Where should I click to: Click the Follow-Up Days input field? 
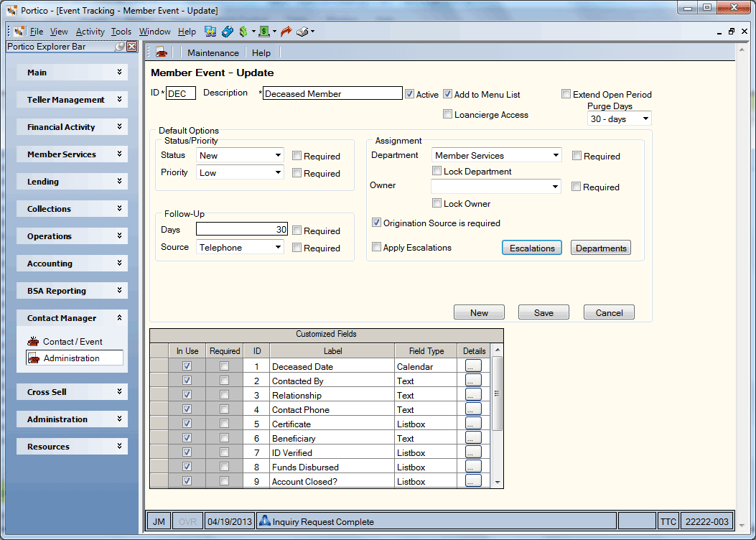pyautogui.click(x=241, y=229)
